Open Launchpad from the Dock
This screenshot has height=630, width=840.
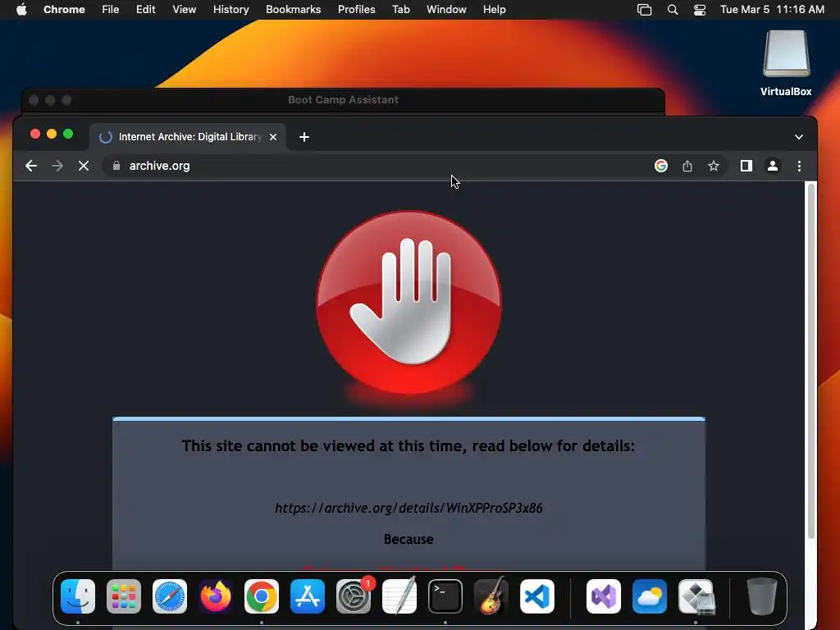point(124,596)
